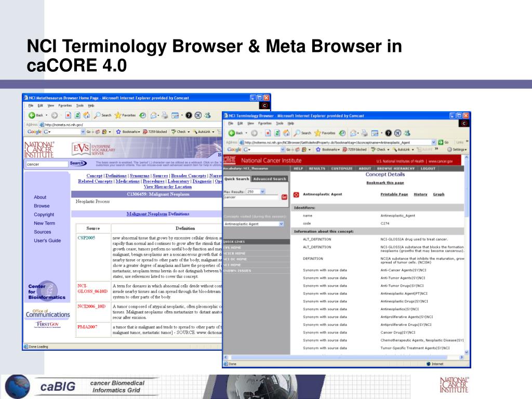The height and width of the screenshot is (399, 532).
Task: Select Quick Search tab
Action: click(237, 179)
